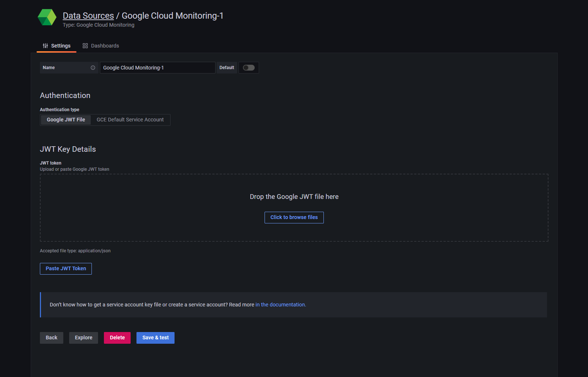This screenshot has width=588, height=377.
Task: Click the Paste JWT Token button
Action: tap(66, 269)
